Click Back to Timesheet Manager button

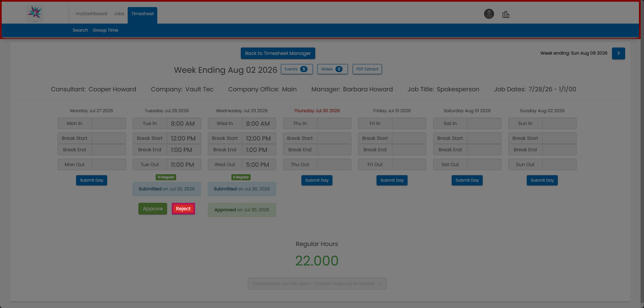pos(278,53)
